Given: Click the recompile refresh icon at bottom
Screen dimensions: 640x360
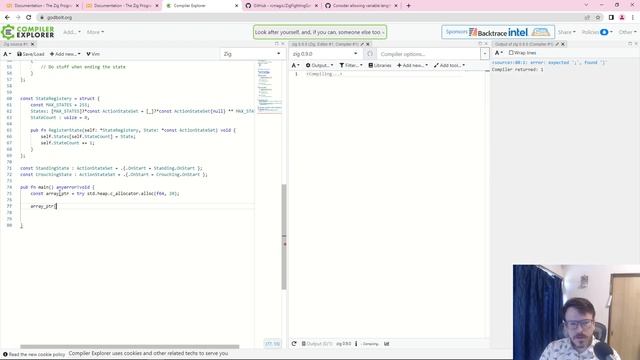Looking at the screenshot, I should coord(294,344).
